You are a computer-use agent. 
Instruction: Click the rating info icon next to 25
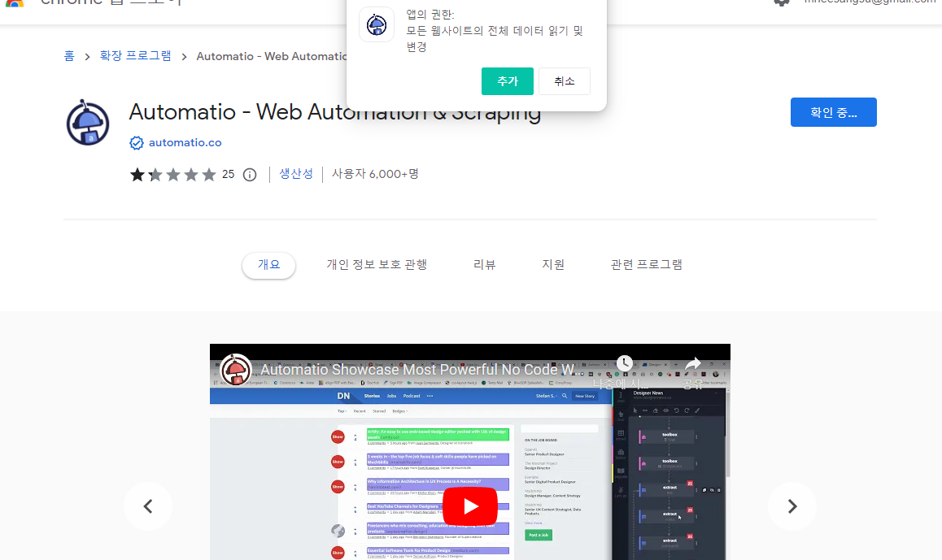click(249, 175)
